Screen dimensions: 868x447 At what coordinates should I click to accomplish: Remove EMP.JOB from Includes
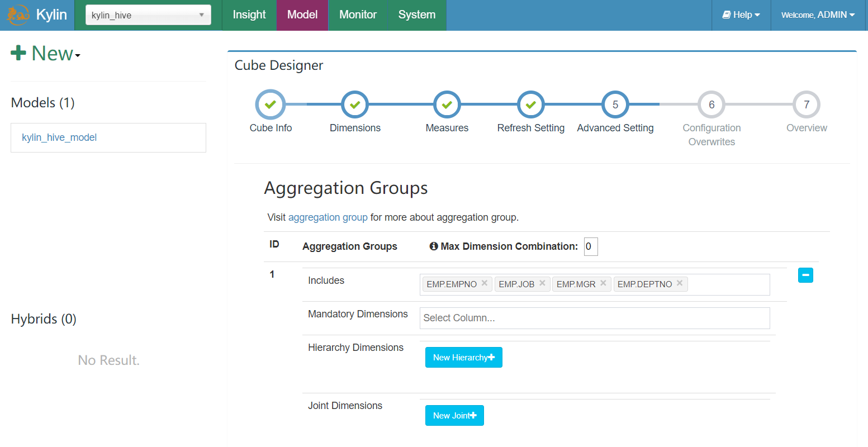542,283
